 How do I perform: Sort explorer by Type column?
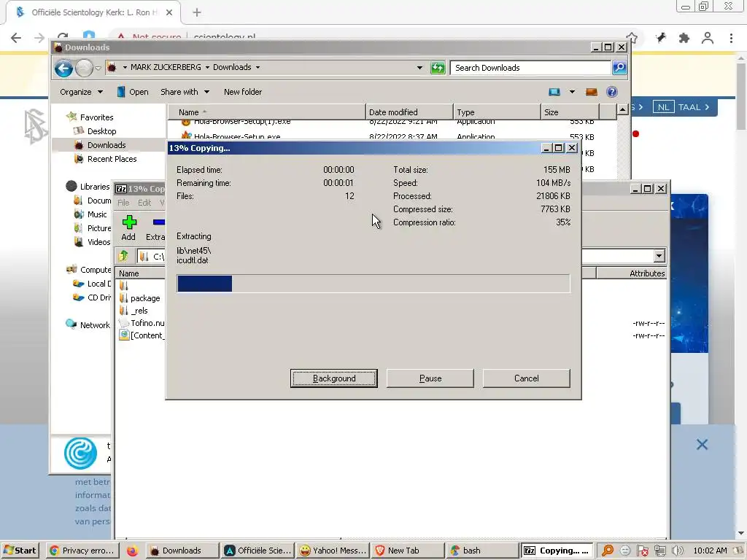point(497,112)
